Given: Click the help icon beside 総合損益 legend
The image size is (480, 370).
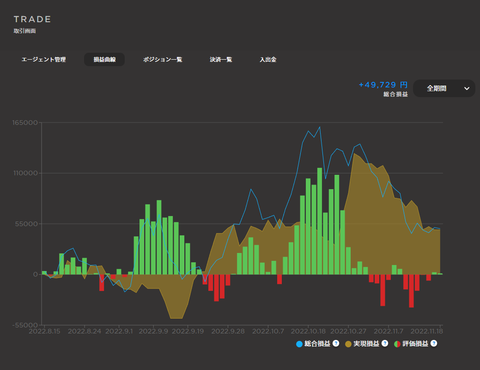Looking at the screenshot, I should 336,343.
